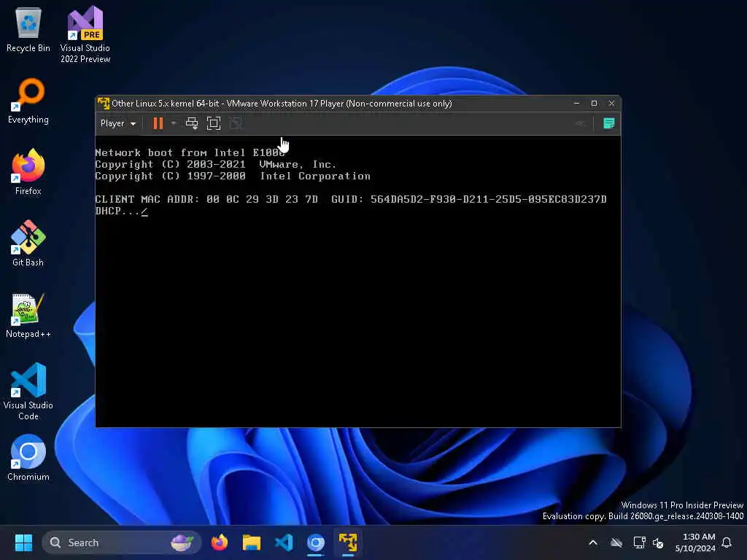This screenshot has height=560, width=747.
Task: Open the Windows Start menu
Action: pyautogui.click(x=23, y=542)
